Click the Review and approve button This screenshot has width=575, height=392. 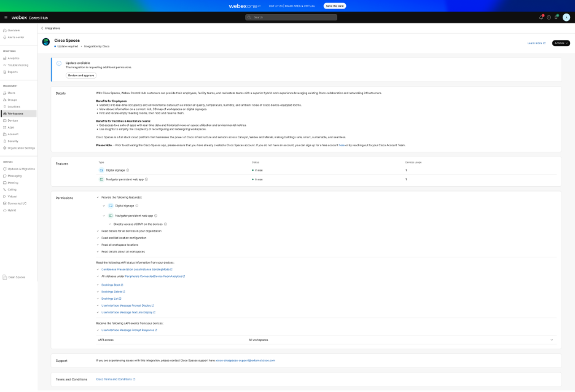tap(80, 75)
